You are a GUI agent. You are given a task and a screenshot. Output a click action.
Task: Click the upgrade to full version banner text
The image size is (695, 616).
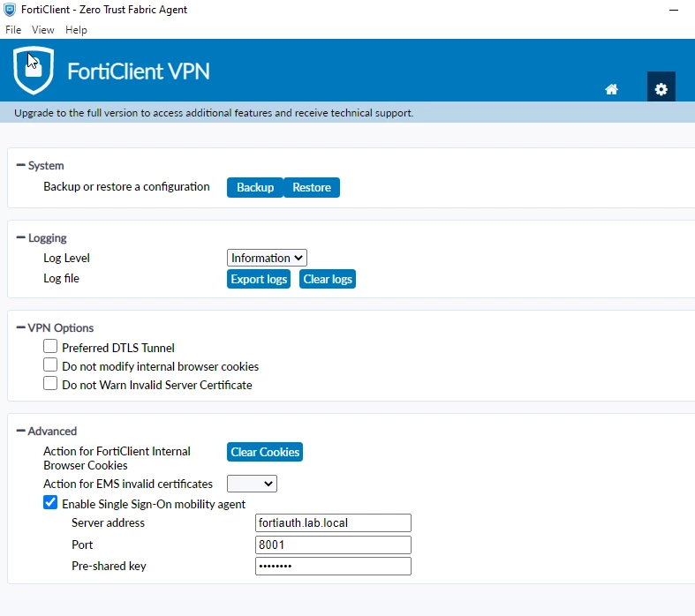coord(214,113)
